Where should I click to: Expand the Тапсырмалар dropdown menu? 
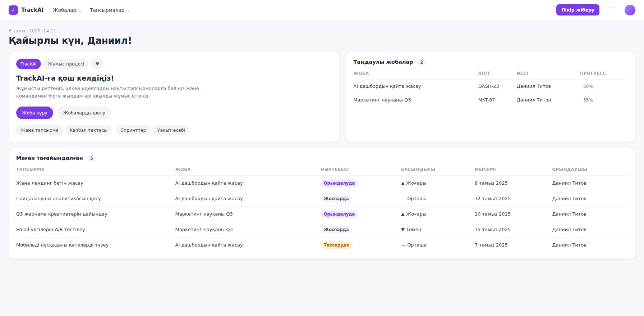coord(110,10)
